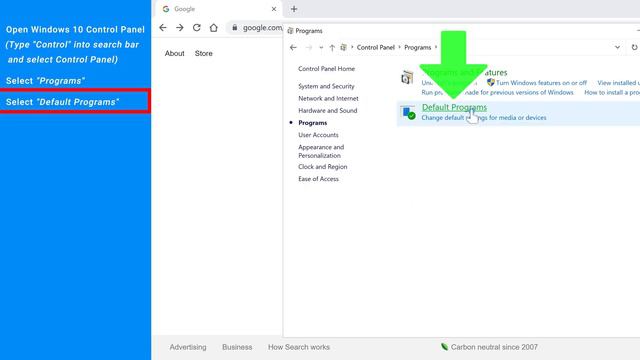Open the Default Programs heading link

pyautogui.click(x=454, y=107)
